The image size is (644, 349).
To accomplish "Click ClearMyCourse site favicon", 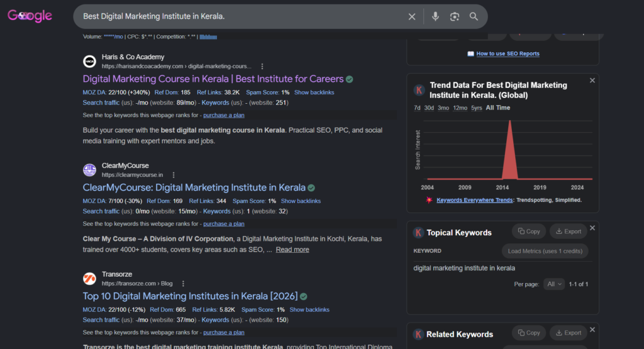I will pos(89,170).
